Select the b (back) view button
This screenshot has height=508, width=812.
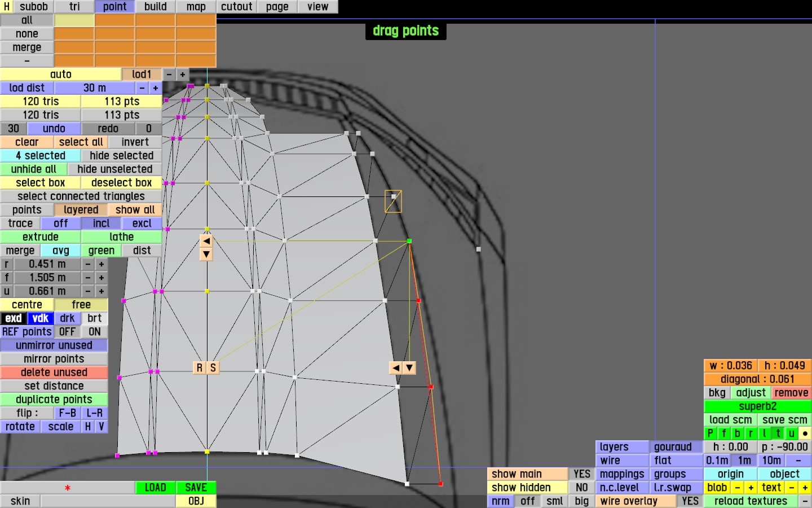point(738,433)
